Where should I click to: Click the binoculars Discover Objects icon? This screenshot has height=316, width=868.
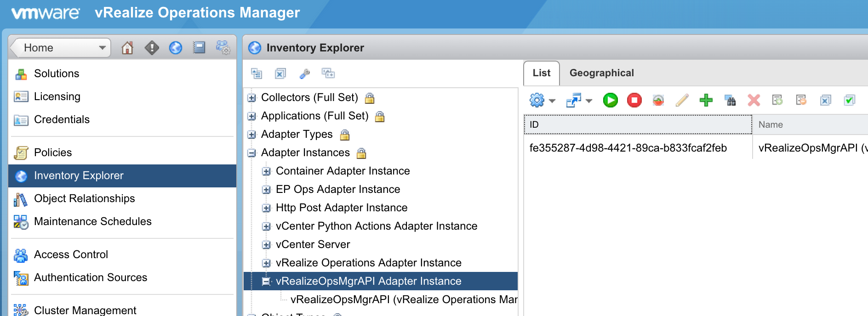(730, 100)
